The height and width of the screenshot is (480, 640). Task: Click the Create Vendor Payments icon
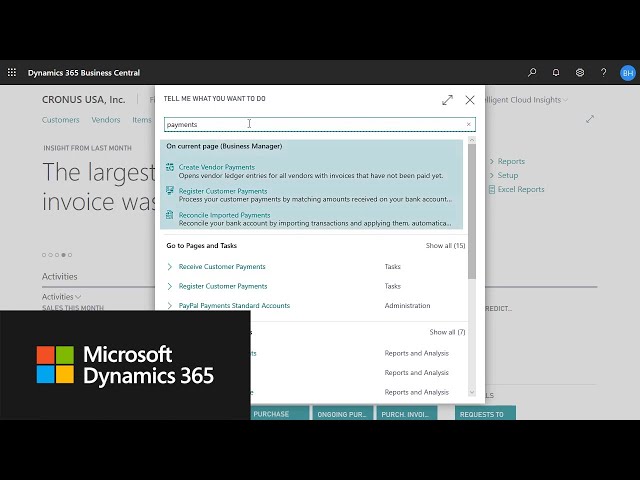tap(170, 167)
